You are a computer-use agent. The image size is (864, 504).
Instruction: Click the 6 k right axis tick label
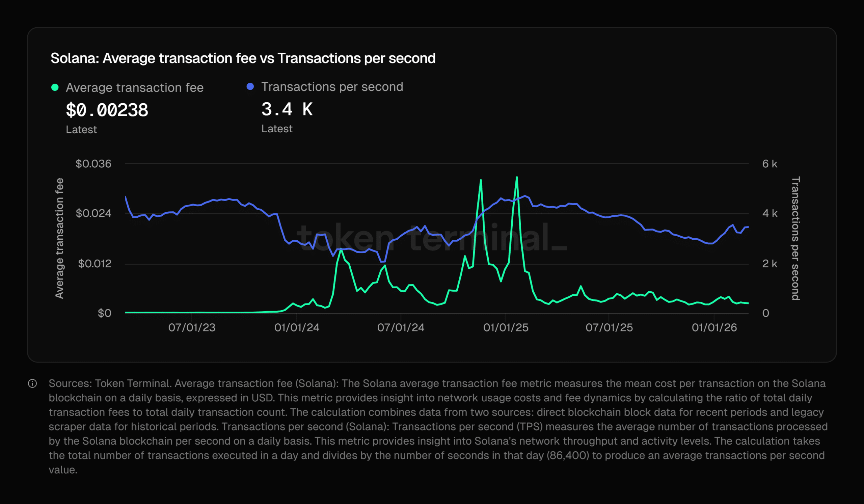770,164
